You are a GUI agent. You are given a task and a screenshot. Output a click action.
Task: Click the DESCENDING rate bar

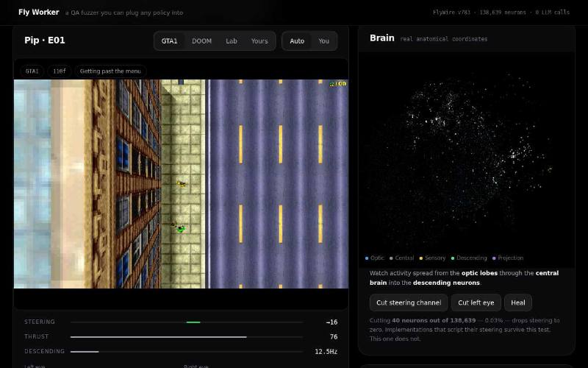pyautogui.click(x=187, y=352)
